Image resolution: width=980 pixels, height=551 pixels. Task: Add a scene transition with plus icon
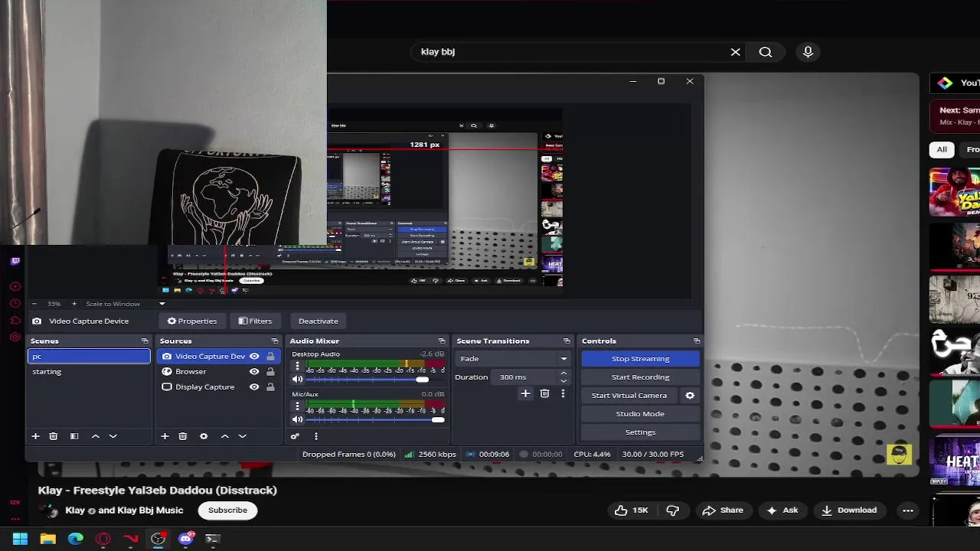525,393
